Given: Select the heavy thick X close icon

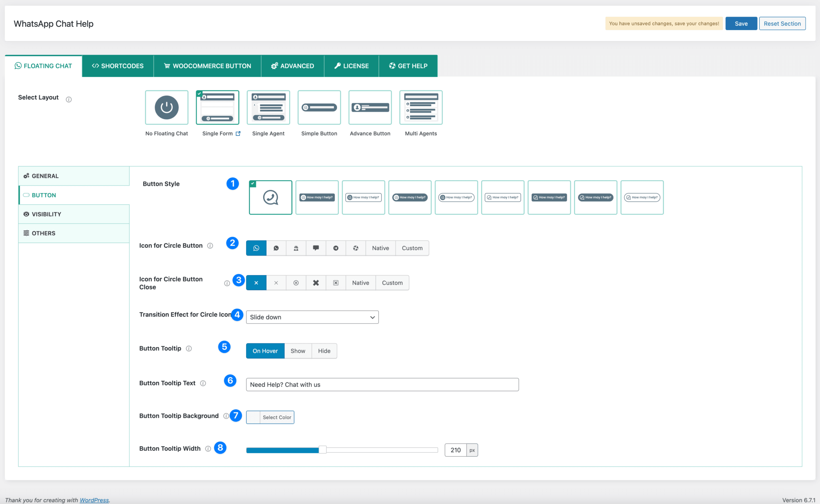Looking at the screenshot, I should [x=316, y=283].
